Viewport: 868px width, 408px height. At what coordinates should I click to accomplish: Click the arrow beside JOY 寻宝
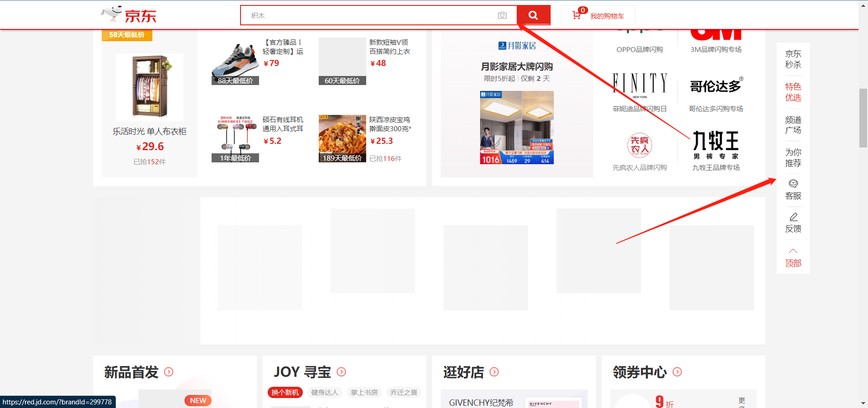pyautogui.click(x=341, y=372)
